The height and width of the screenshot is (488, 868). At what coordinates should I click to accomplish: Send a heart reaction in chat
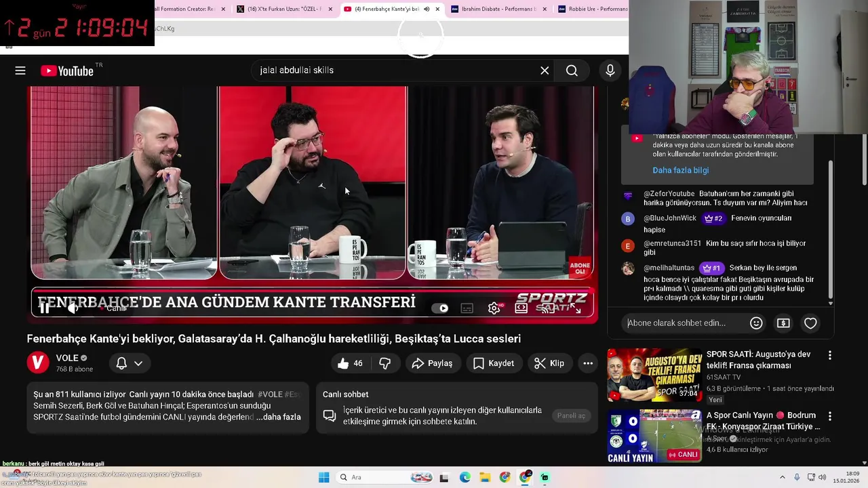(x=810, y=323)
